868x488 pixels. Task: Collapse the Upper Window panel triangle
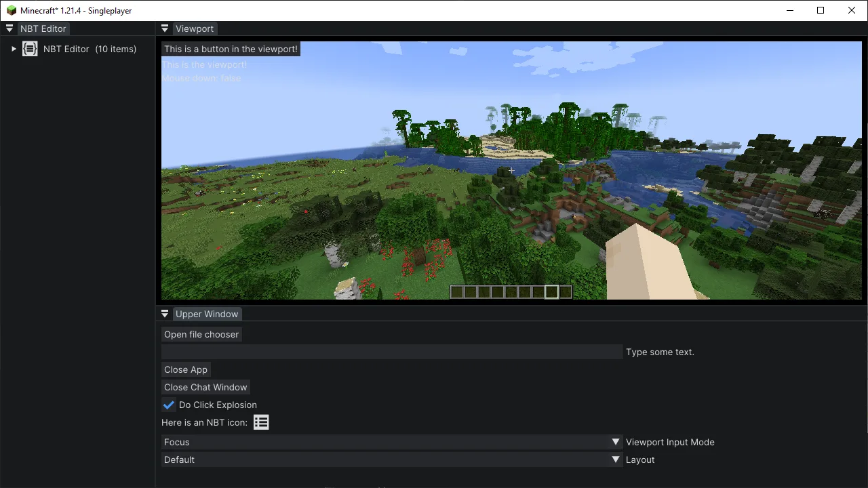click(x=165, y=314)
